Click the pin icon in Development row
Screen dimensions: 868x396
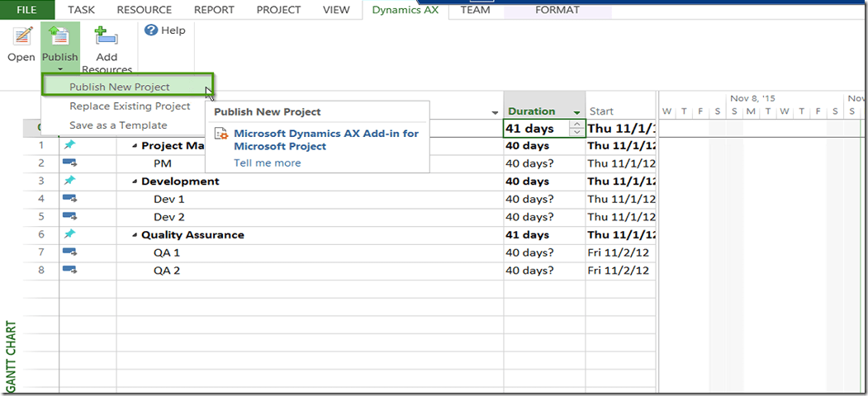(69, 181)
